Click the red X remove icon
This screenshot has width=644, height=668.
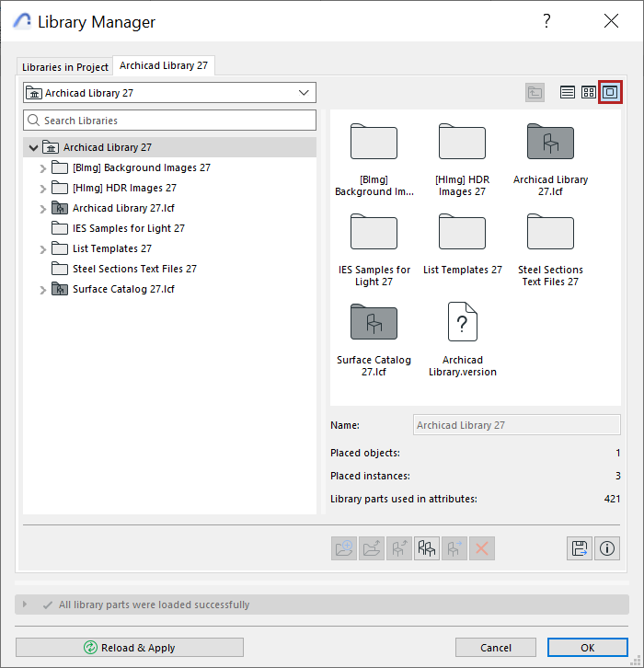pos(482,548)
